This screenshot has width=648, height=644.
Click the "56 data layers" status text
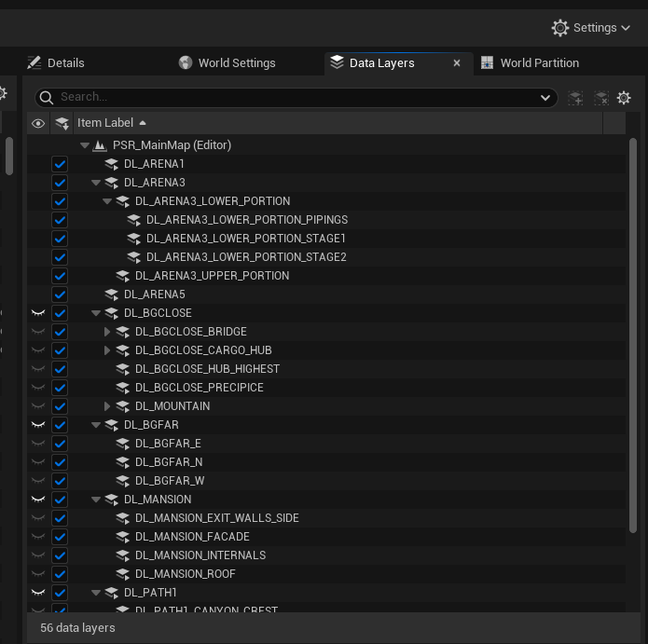77,628
